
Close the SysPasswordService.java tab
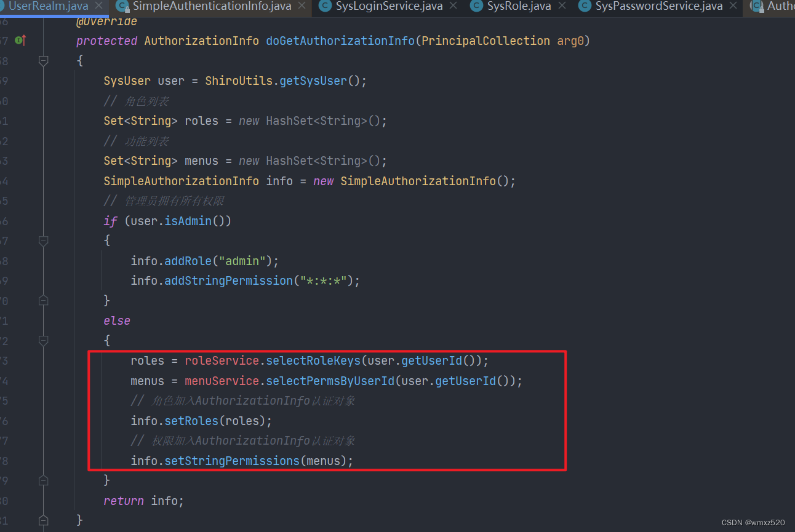[x=733, y=6]
